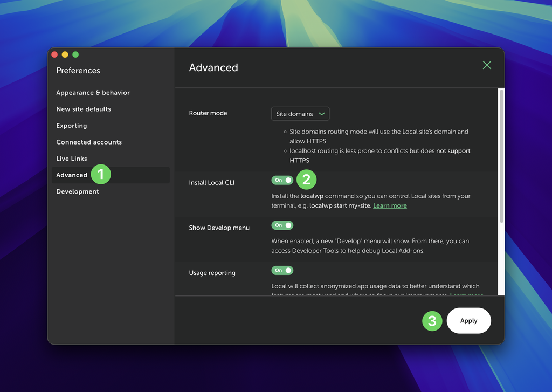Click the Preferences title text
This screenshot has height=392, width=552.
pos(78,71)
